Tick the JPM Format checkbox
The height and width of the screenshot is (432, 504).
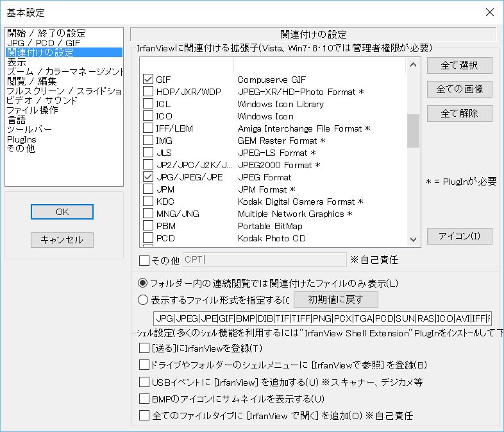(148, 189)
